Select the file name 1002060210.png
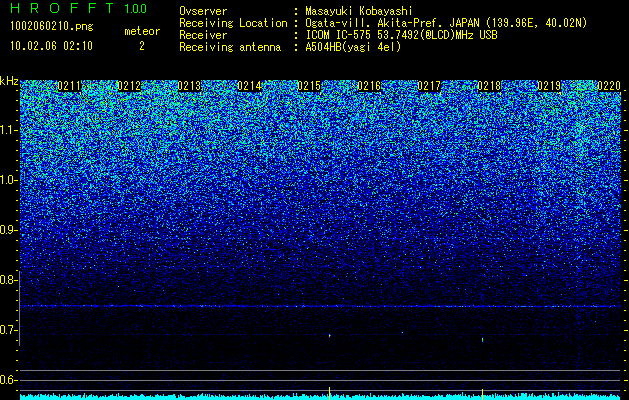Viewport: 629px width, 400px height. pos(52,27)
